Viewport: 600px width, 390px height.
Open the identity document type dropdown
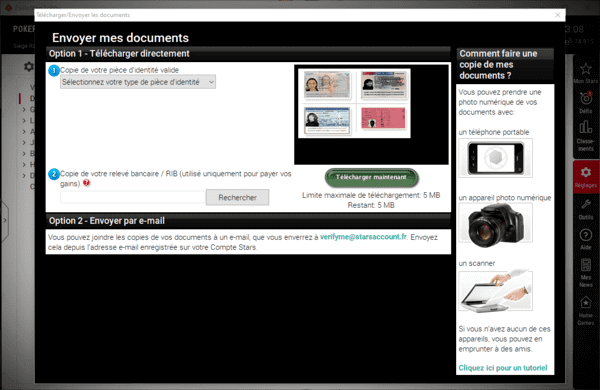138,82
